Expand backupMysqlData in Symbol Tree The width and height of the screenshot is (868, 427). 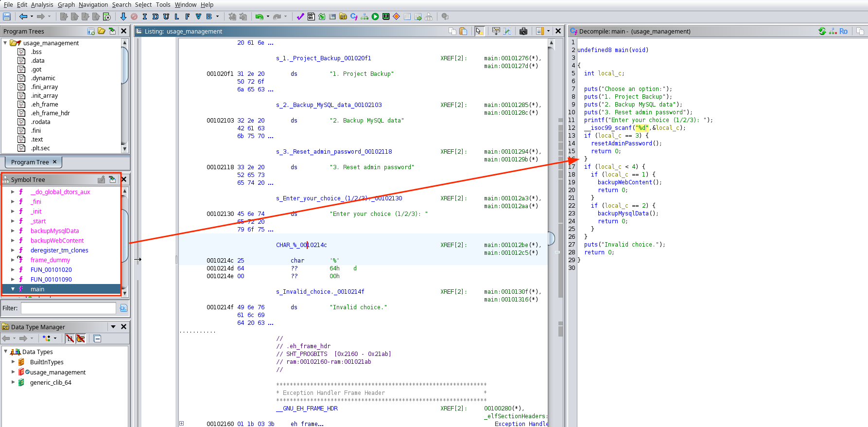pos(13,231)
